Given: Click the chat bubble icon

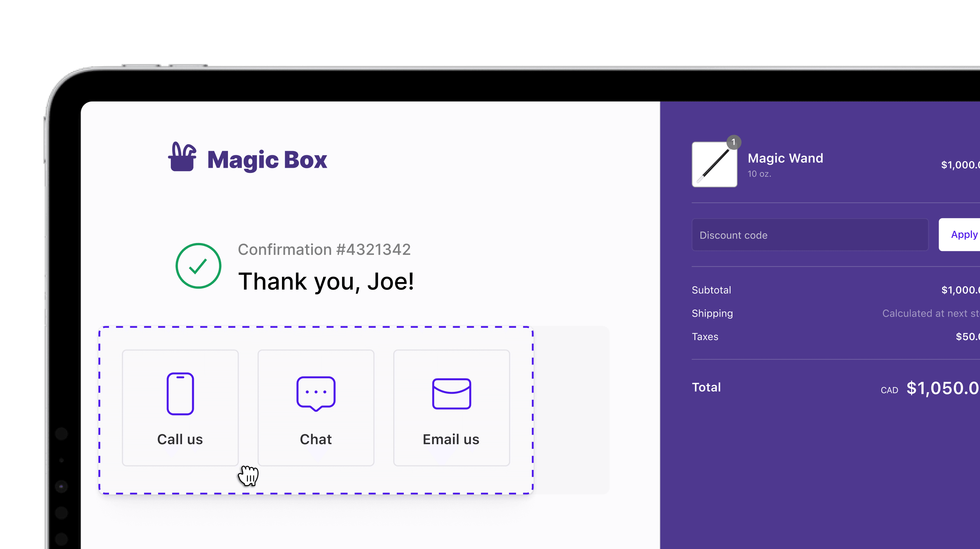Looking at the screenshot, I should coord(316,394).
